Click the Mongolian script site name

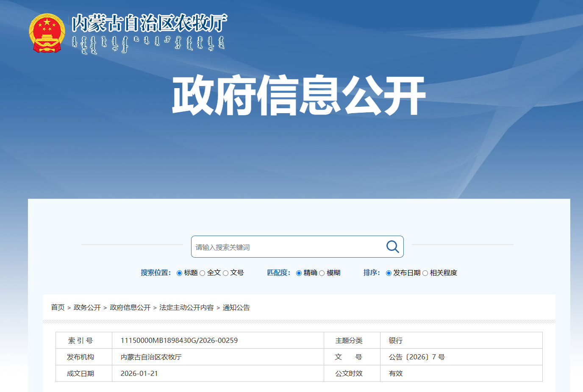148,44
